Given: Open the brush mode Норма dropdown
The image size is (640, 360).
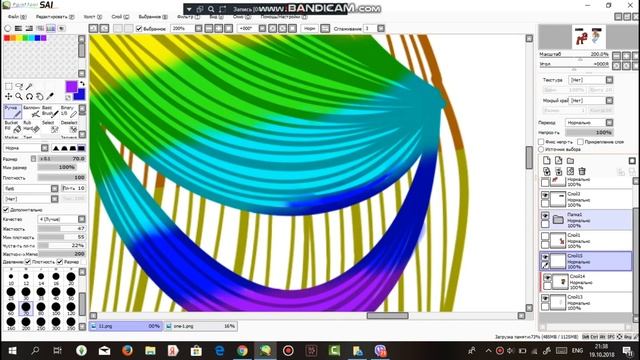Looking at the screenshot, I should click(x=26, y=148).
